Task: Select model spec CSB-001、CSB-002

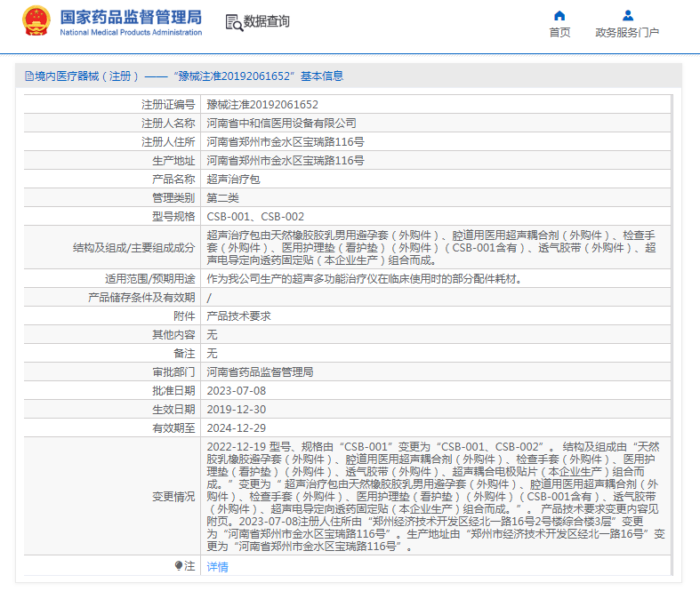Action: [255, 217]
